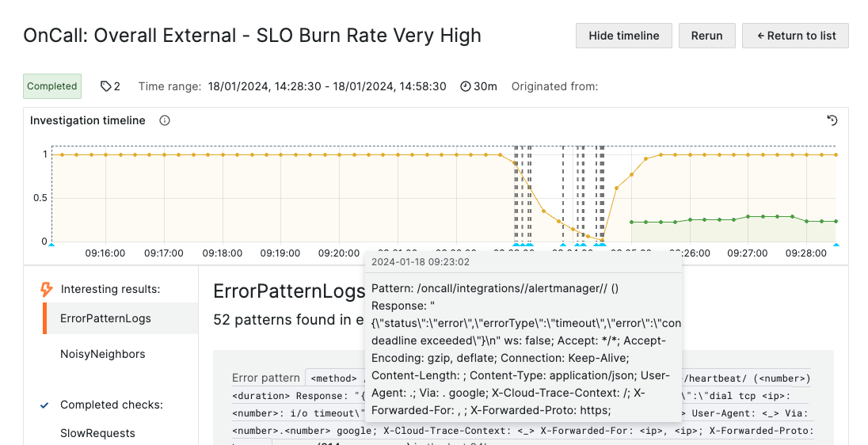Click the first green series data point
The height and width of the screenshot is (445, 868).
tap(631, 222)
